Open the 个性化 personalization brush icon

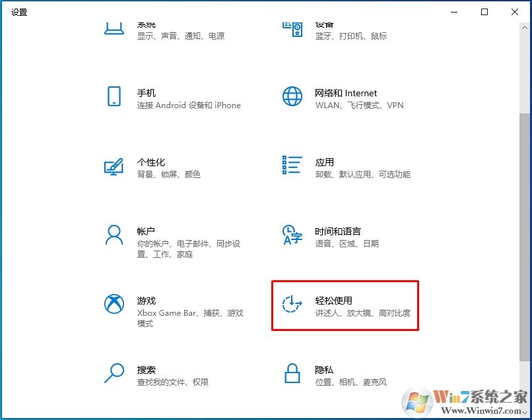pos(114,168)
